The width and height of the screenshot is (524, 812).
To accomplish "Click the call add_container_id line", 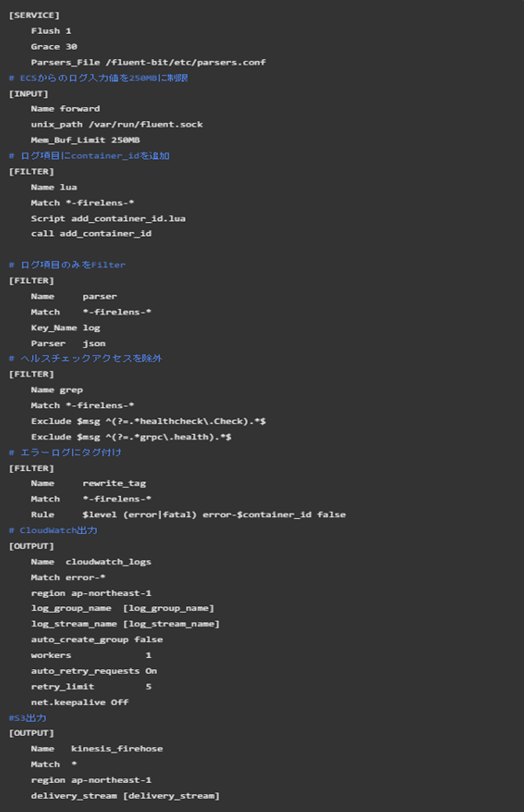I will click(x=91, y=234).
